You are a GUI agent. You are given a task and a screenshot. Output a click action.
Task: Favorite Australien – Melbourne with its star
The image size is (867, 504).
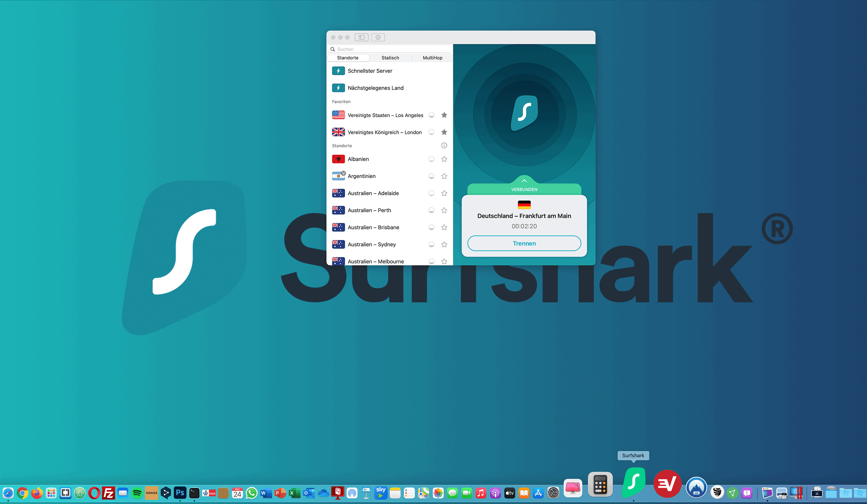point(444,261)
